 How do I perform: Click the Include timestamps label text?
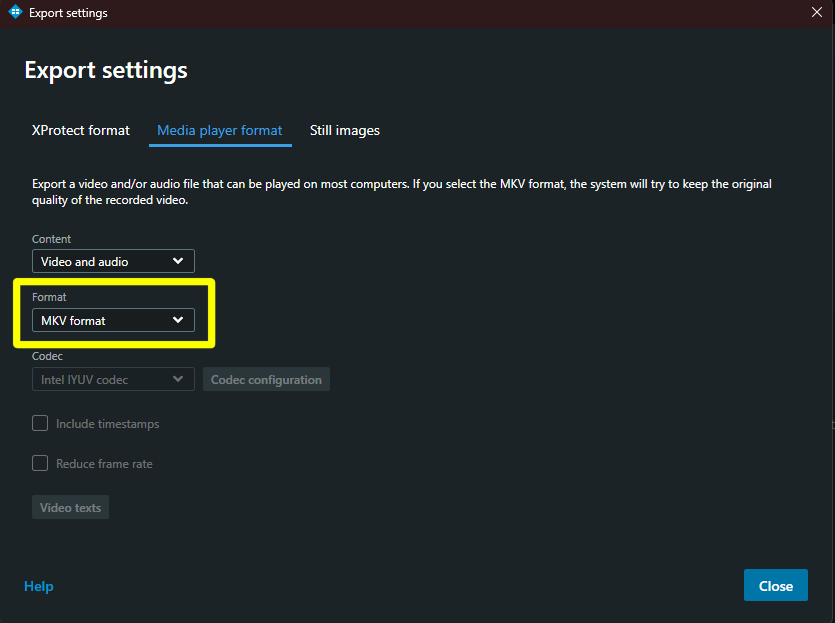(107, 424)
